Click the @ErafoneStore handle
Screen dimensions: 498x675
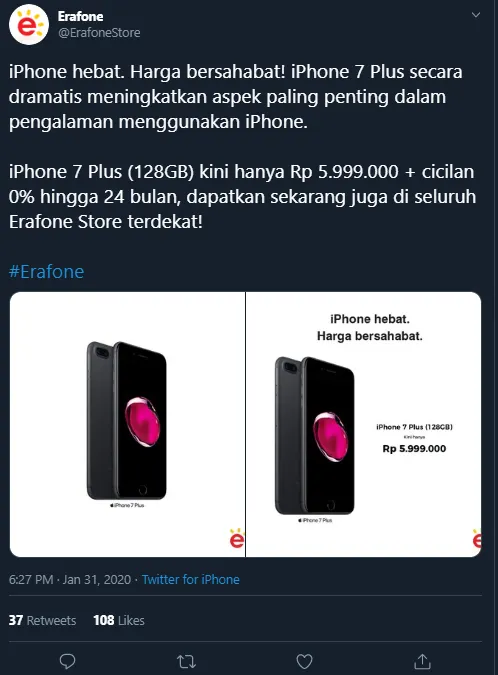coord(99,33)
